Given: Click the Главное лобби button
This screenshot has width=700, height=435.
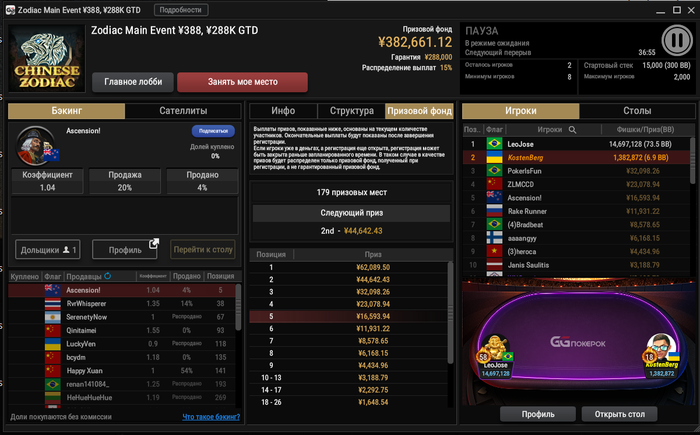Looking at the screenshot, I should pos(133,82).
